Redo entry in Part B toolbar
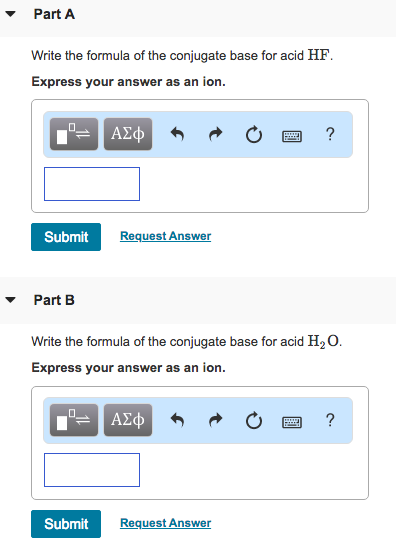Screen dimensions: 396x552 pos(215,420)
